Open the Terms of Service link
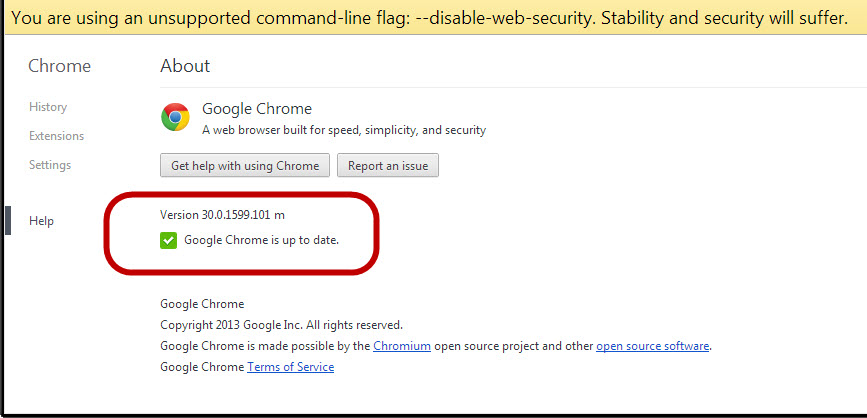867x418 pixels. pyautogui.click(x=290, y=367)
